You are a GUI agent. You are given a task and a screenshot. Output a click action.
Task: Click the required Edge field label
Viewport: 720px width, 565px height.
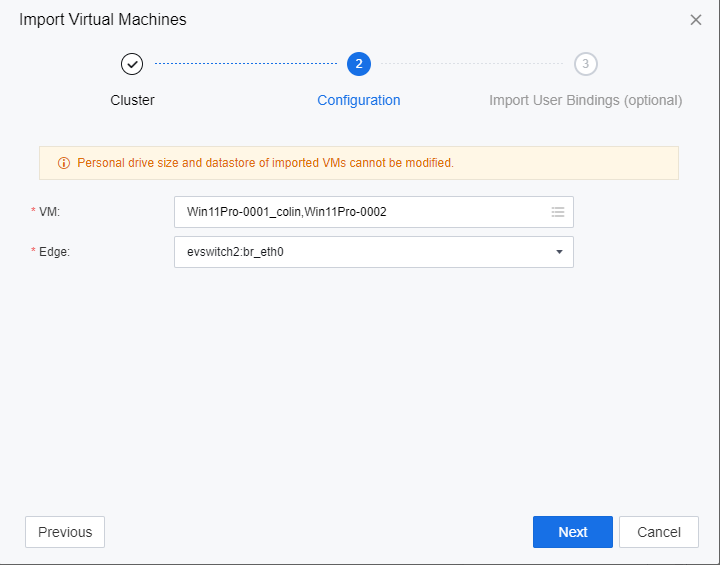click(x=54, y=252)
